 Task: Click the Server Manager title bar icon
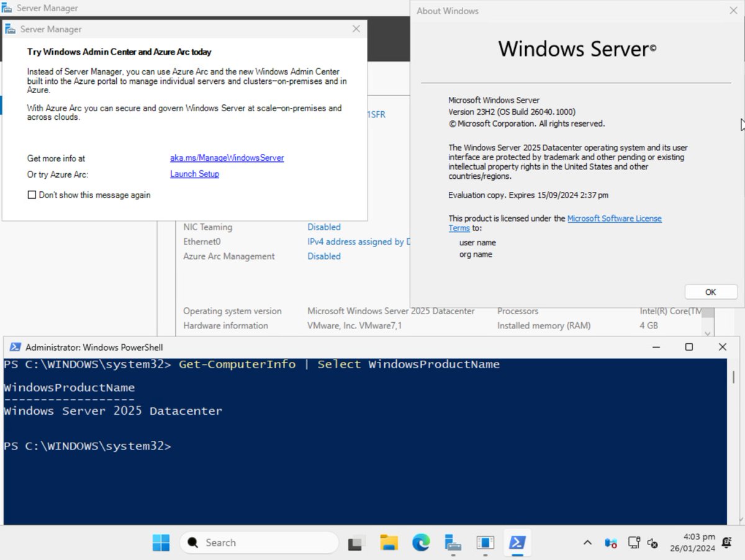coord(7,9)
